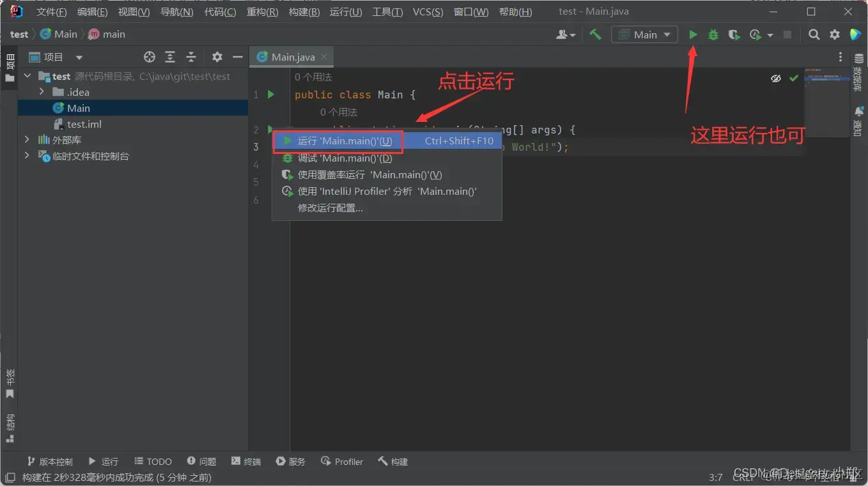This screenshot has height=486, width=868.
Task: Collapse all in project panel
Action: tap(191, 57)
